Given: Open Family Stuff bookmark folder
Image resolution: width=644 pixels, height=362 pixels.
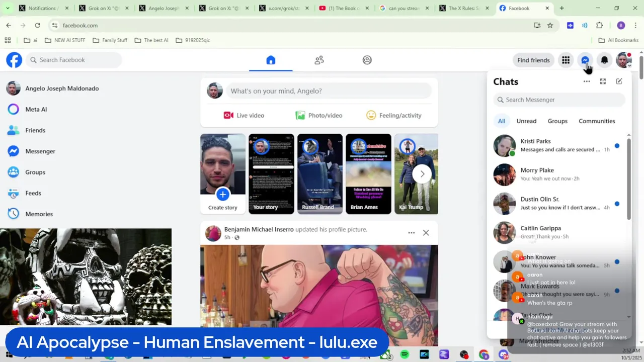Looking at the screenshot, I should (x=110, y=40).
